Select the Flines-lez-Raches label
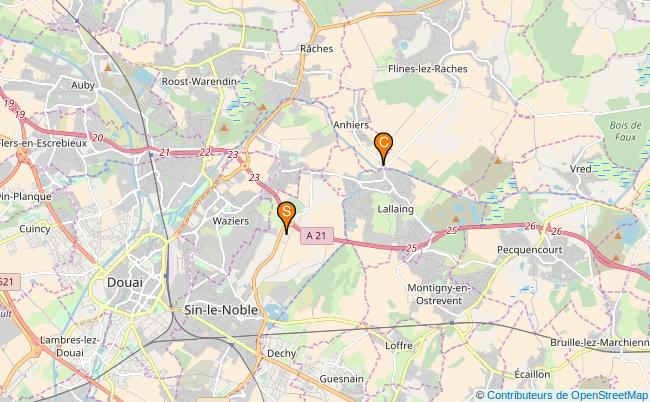Viewport: 650px width, 402px height. coord(428,69)
